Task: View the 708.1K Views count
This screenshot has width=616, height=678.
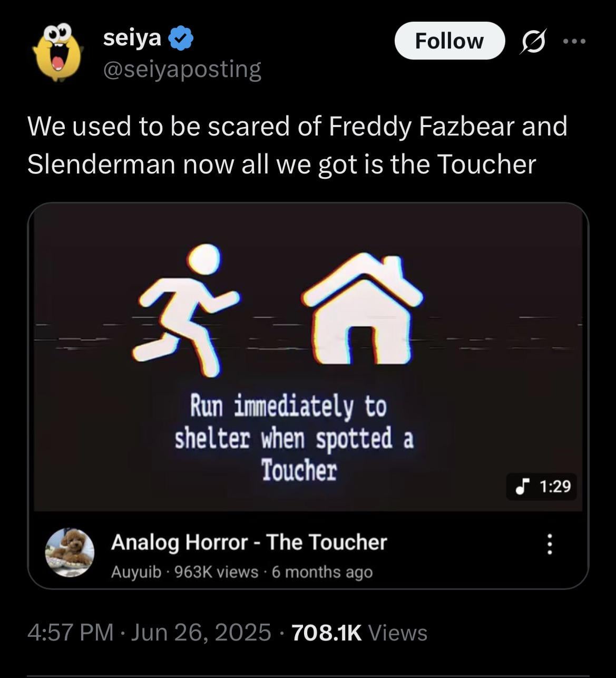Action: click(x=359, y=632)
